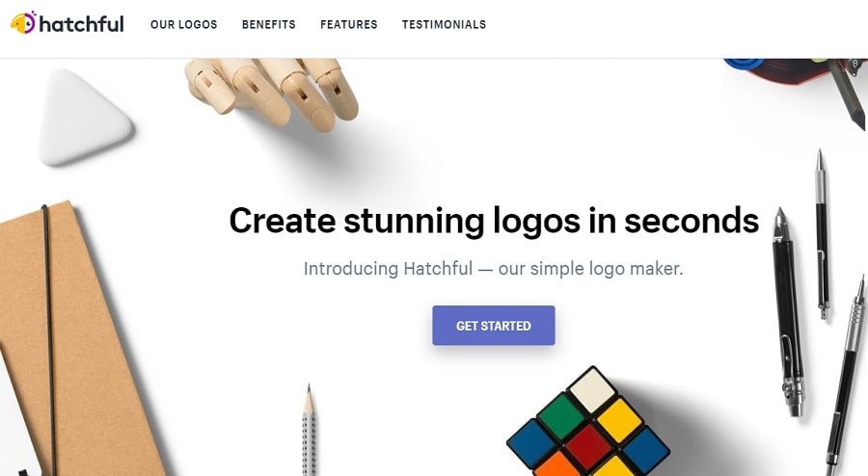Click the thin black pen near right edge
This screenshot has width=868, height=476.
(x=822, y=235)
